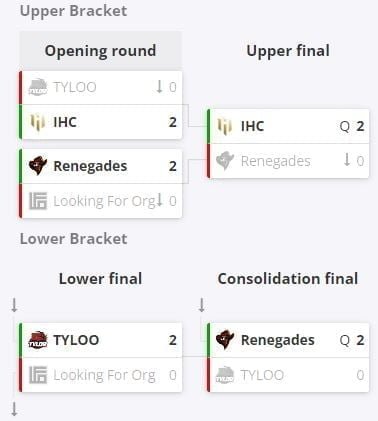Image resolution: width=378 pixels, height=421 pixels.
Task: Click TYLOO logo in Lower final
Action: (x=38, y=340)
